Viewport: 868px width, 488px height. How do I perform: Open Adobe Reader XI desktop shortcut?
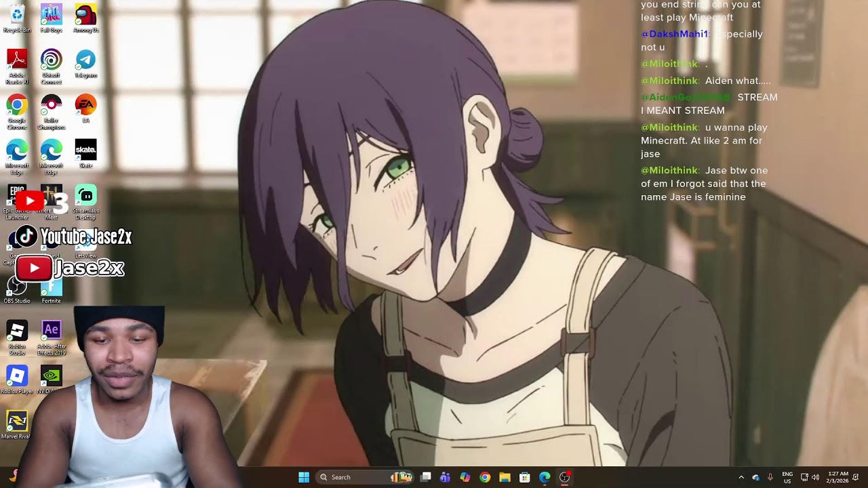[17, 66]
